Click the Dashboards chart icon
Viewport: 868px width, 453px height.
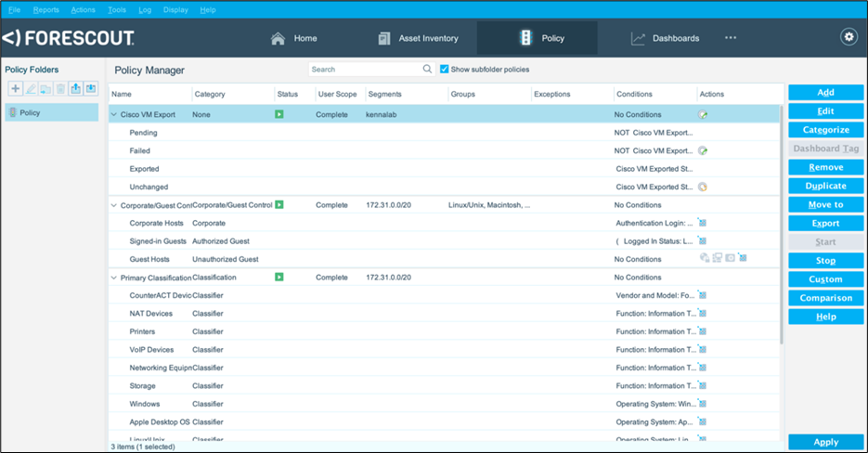click(x=638, y=38)
